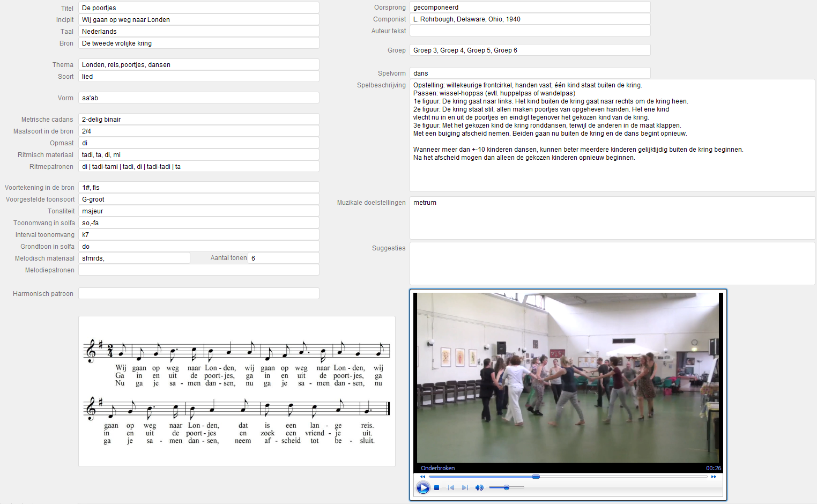Image resolution: width=817 pixels, height=504 pixels.
Task: Focus the empty Suggesties box
Action: pyautogui.click(x=612, y=263)
